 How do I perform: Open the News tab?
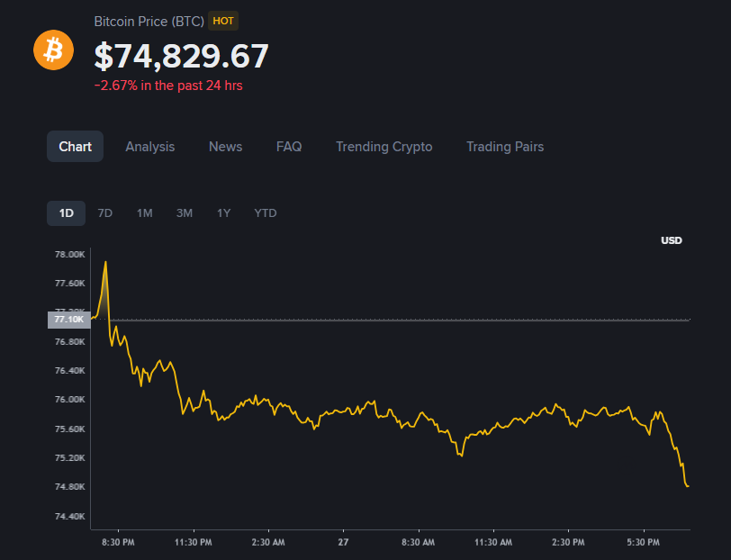[x=225, y=147]
